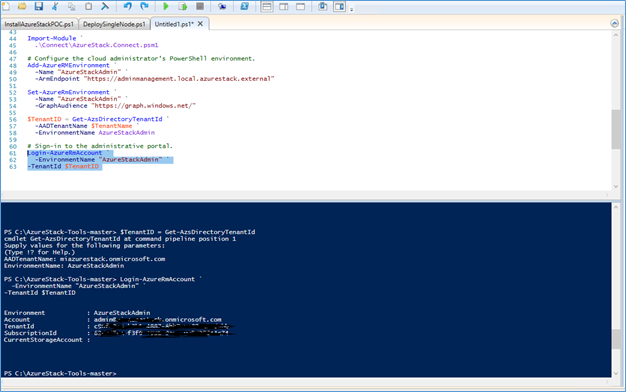
Task: Click the 'Configure the cloud administrator's' comment
Action: (x=141, y=59)
